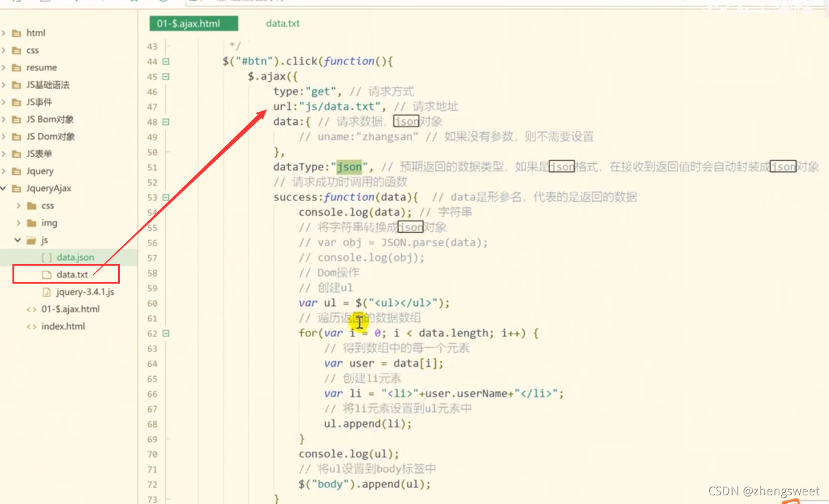Fold the data block at line 48
Image resolution: width=829 pixels, height=504 pixels.
(x=165, y=122)
